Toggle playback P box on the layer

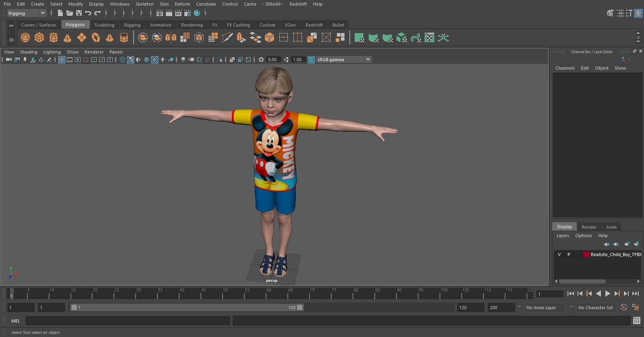tap(569, 254)
